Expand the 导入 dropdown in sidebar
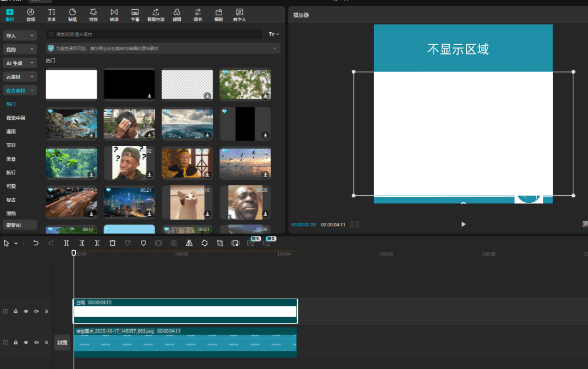This screenshot has height=369, width=588. (x=20, y=35)
